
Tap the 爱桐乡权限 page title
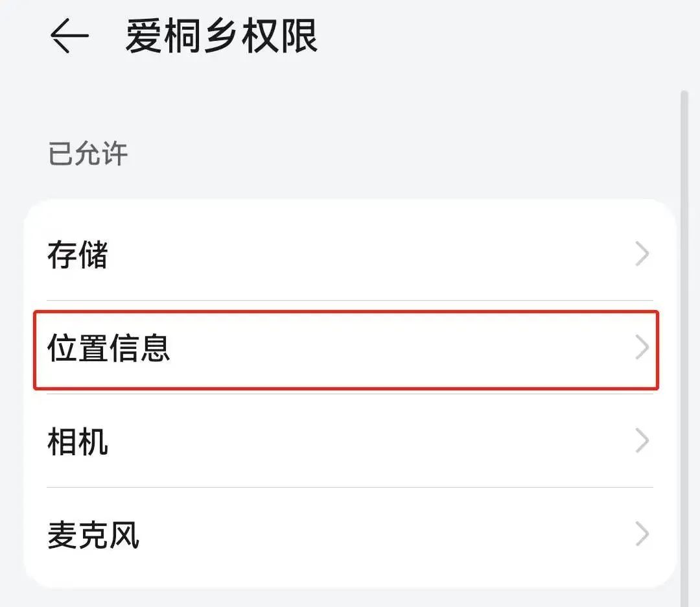pos(222,36)
